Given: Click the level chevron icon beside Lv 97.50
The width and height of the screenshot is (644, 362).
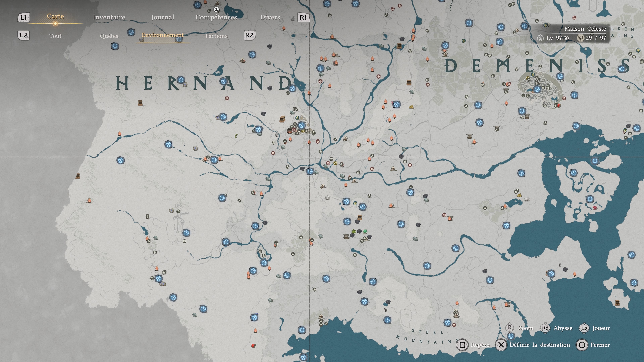Looking at the screenshot, I should pos(540,38).
